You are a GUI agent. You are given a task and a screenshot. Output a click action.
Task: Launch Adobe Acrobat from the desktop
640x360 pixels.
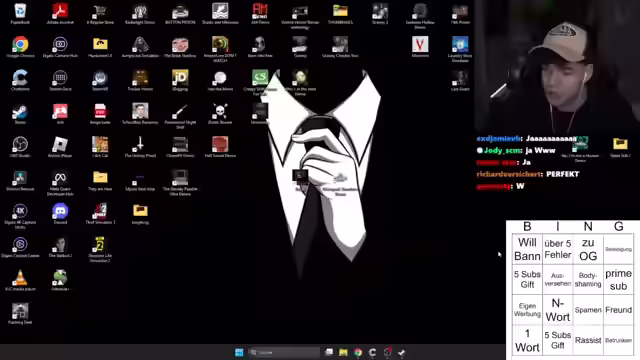[x=60, y=13]
